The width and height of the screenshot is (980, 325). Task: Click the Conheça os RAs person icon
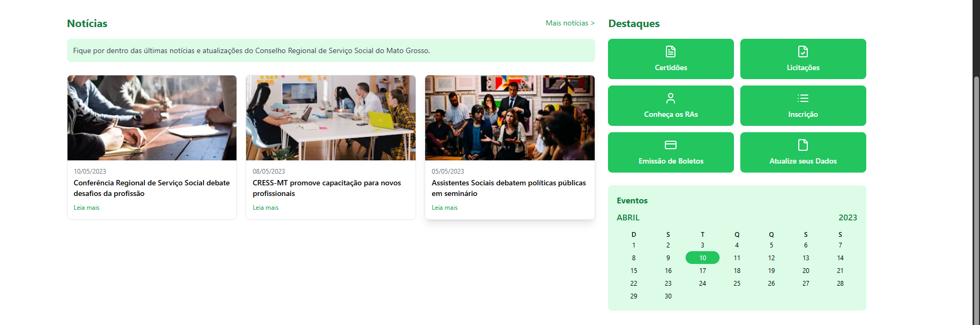(x=671, y=98)
